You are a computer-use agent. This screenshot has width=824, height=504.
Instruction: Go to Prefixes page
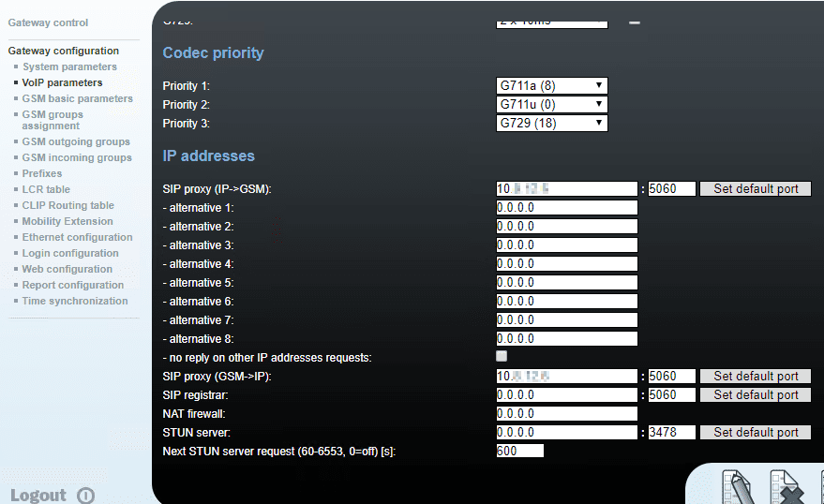(x=42, y=173)
